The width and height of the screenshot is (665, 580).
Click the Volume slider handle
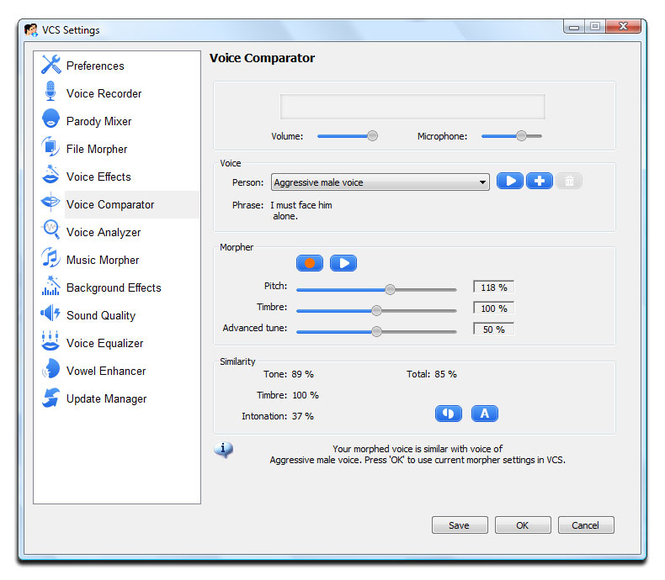point(372,136)
